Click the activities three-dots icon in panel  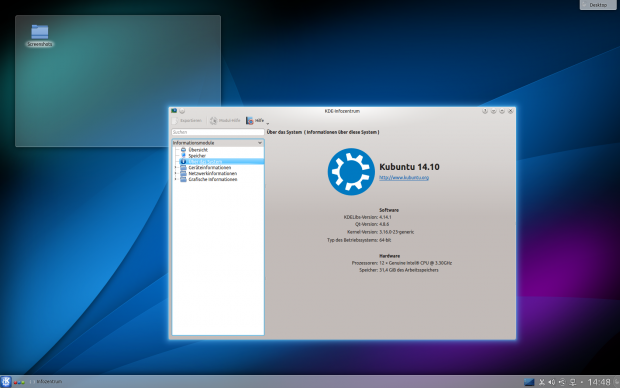point(19,382)
